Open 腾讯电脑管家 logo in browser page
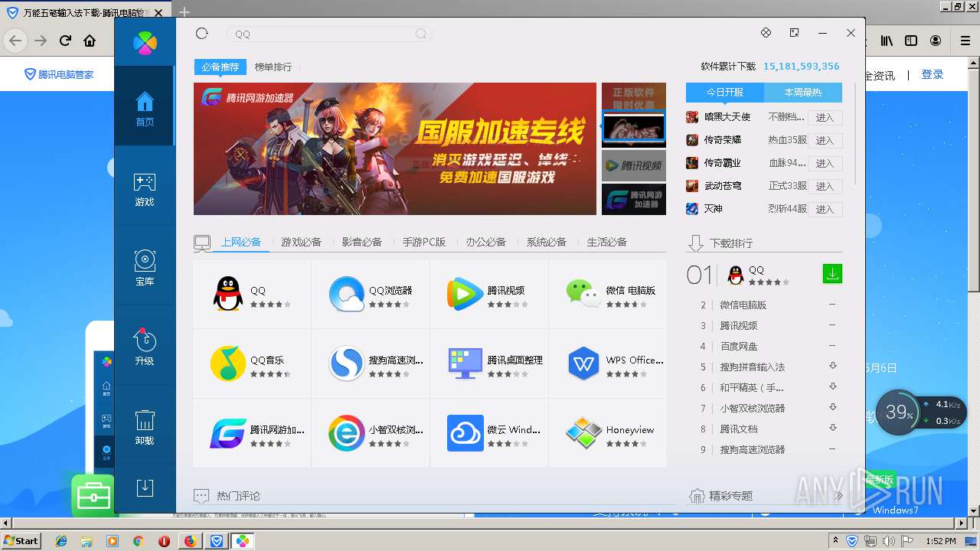The image size is (980, 551). pyautogui.click(x=60, y=74)
